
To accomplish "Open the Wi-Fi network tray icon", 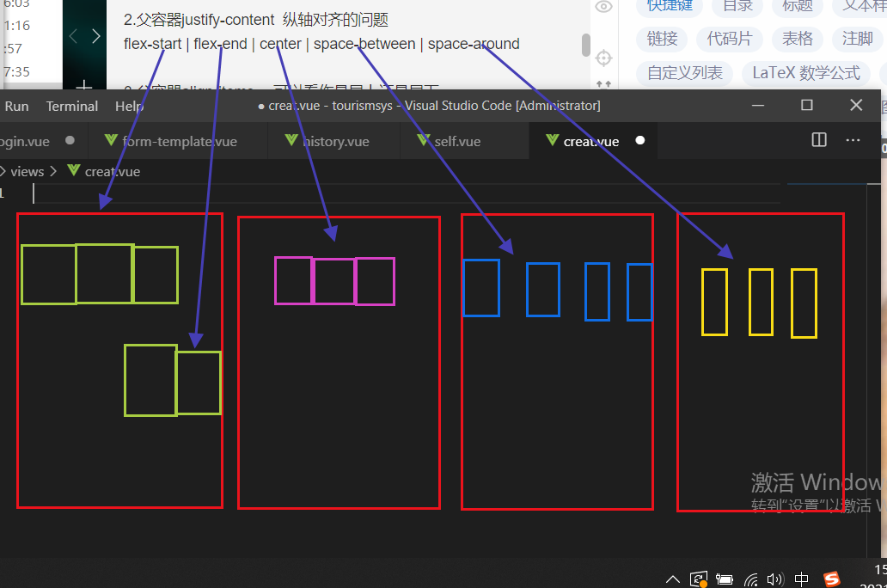I will 750,579.
